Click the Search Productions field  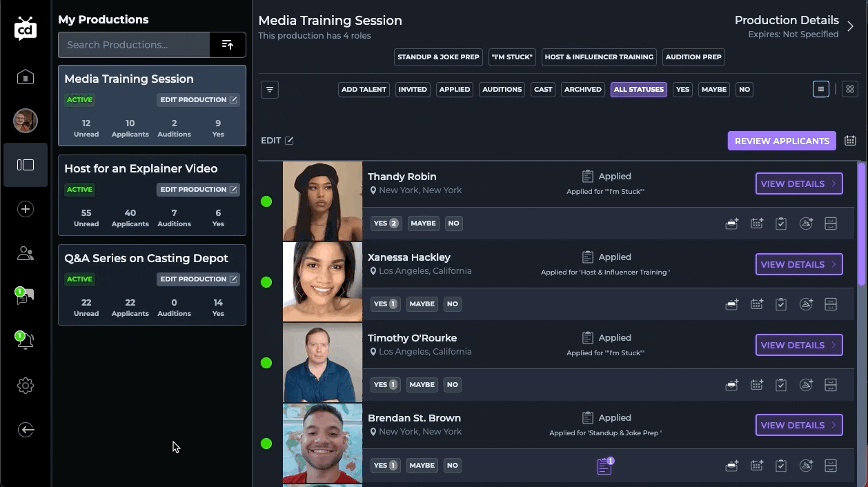click(x=134, y=45)
